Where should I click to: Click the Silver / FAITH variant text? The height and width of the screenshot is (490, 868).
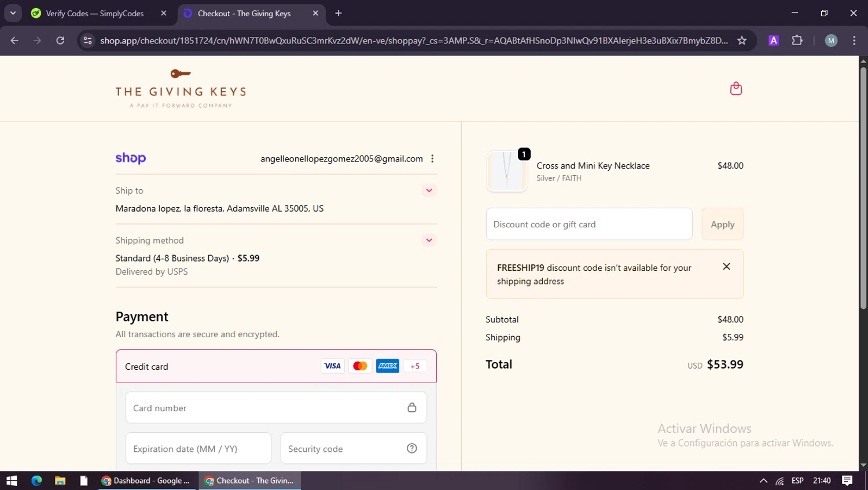pos(559,178)
